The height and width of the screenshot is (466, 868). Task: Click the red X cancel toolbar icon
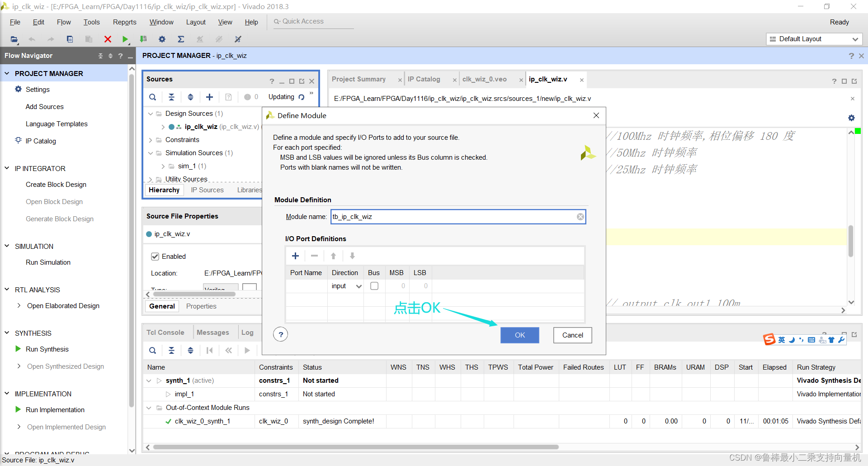pyautogui.click(x=108, y=39)
